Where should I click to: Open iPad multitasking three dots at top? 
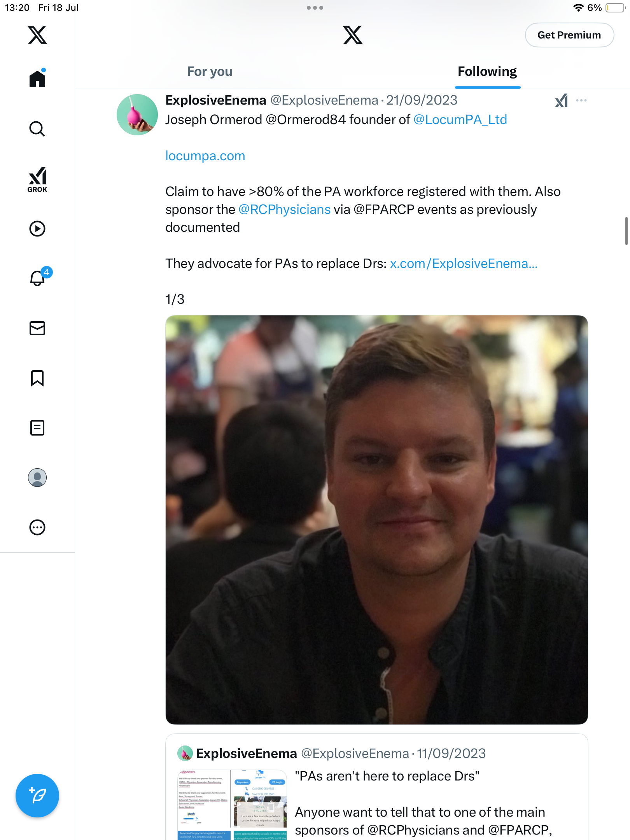click(315, 8)
